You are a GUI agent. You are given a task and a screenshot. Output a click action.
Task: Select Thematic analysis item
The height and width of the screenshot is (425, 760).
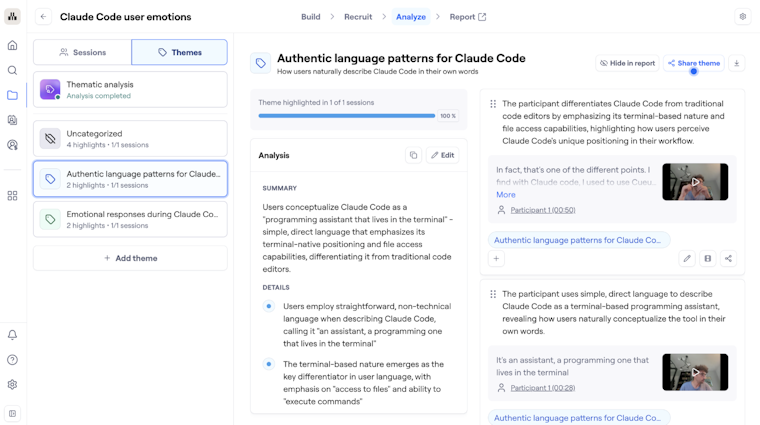coord(130,90)
